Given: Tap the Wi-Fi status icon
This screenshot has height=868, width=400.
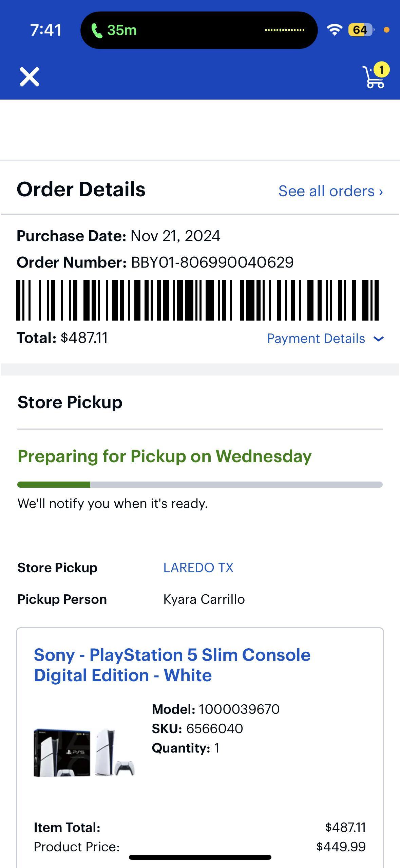Looking at the screenshot, I should 335,30.
